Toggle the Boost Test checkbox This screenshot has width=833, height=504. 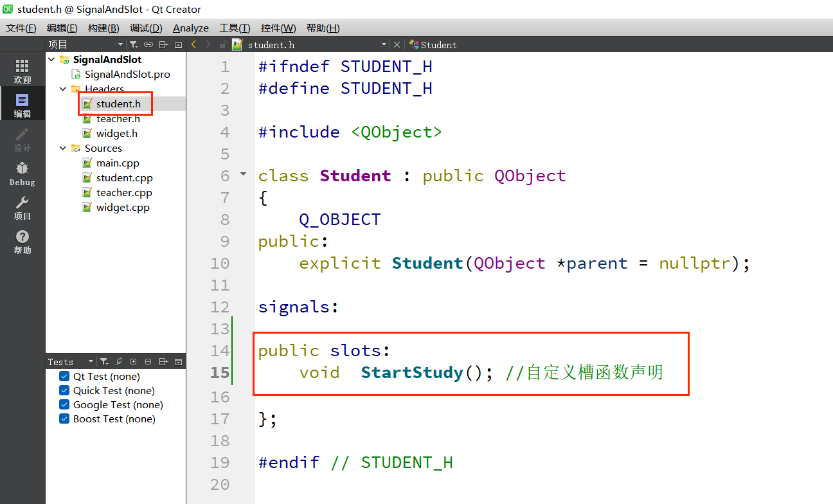click(x=64, y=419)
